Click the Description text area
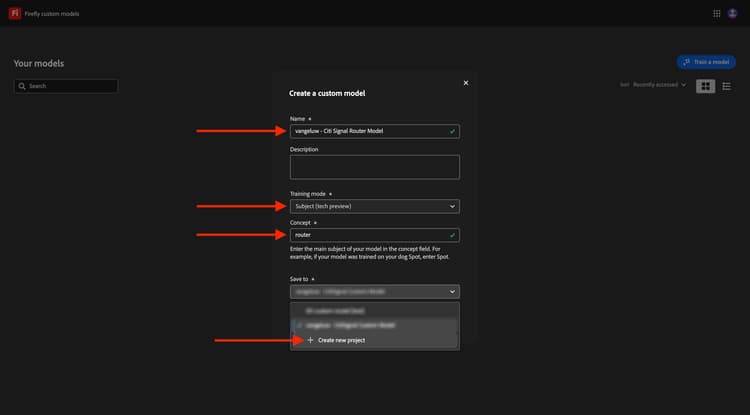Image resolution: width=750 pixels, height=415 pixels. (375, 167)
